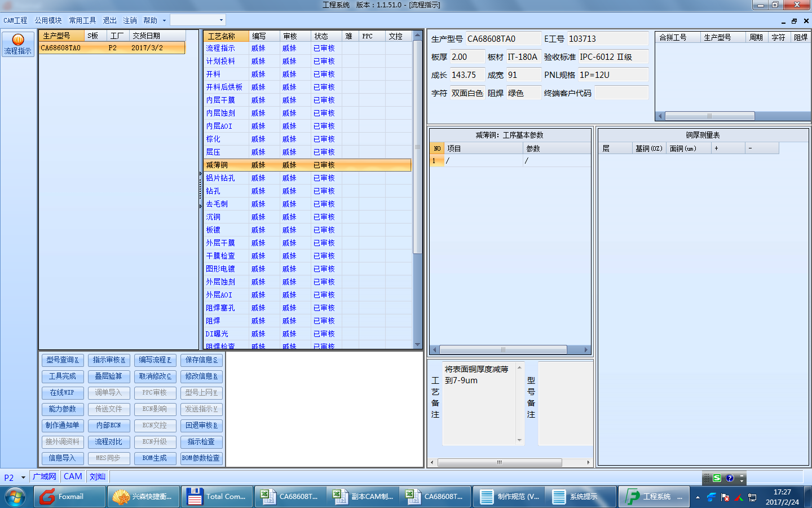The image size is (812, 508).
Task: Click the 在线WIP button
Action: [x=62, y=392]
